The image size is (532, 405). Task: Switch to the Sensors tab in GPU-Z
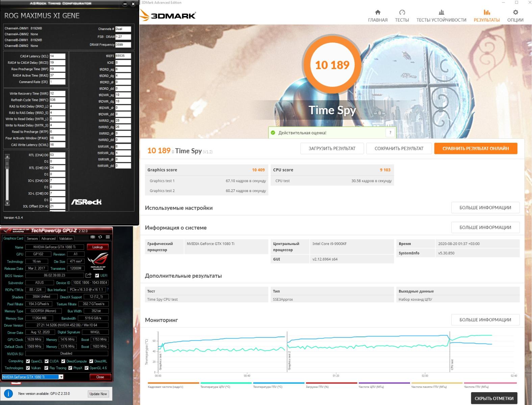click(x=32, y=239)
